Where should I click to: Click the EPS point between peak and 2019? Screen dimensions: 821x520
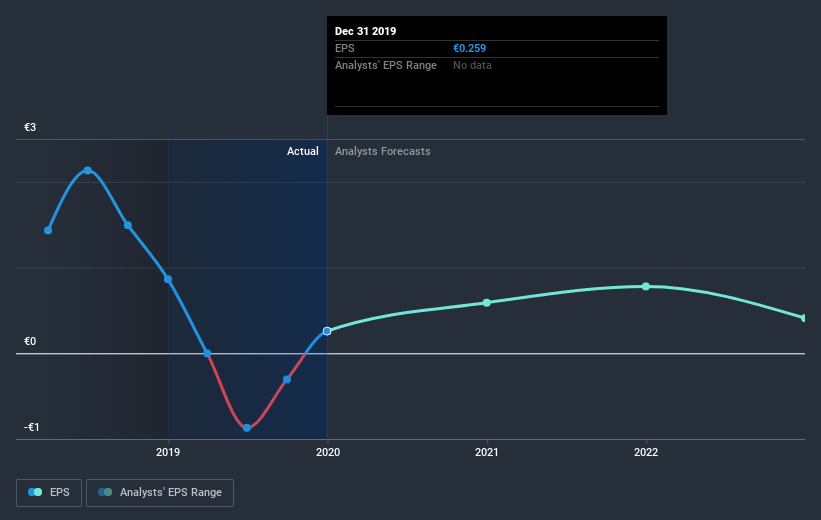coord(128,225)
